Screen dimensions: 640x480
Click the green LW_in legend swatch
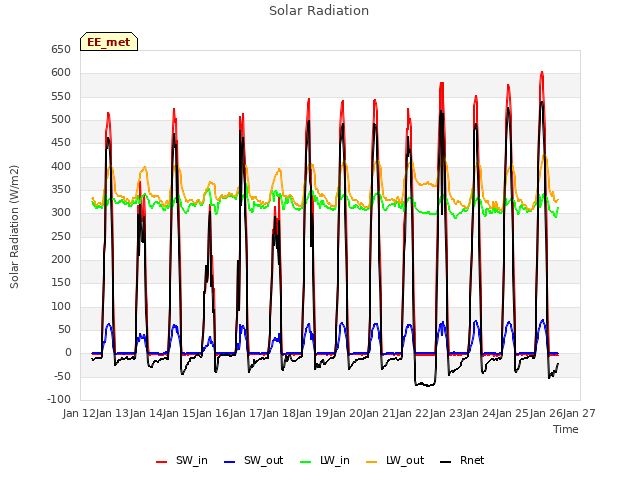[306, 462]
